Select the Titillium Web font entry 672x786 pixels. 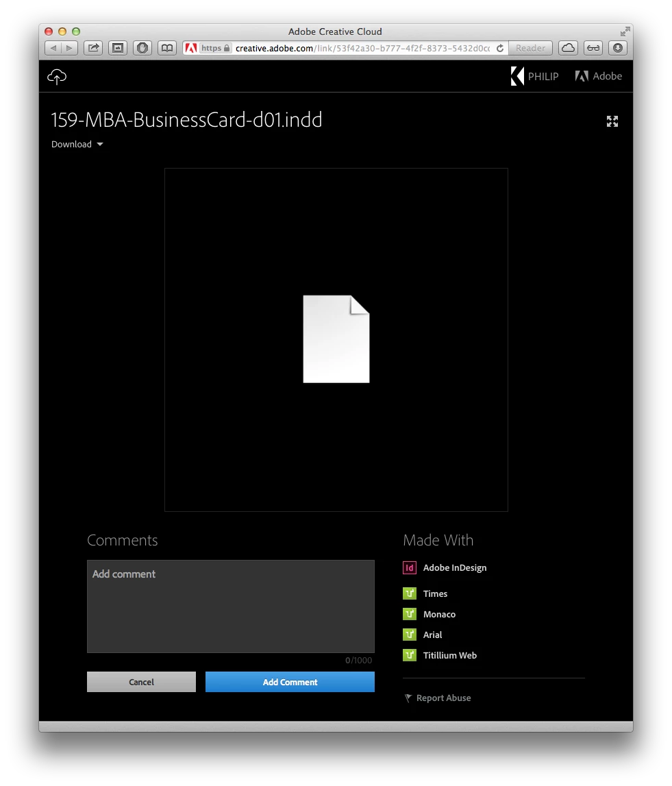pos(450,655)
